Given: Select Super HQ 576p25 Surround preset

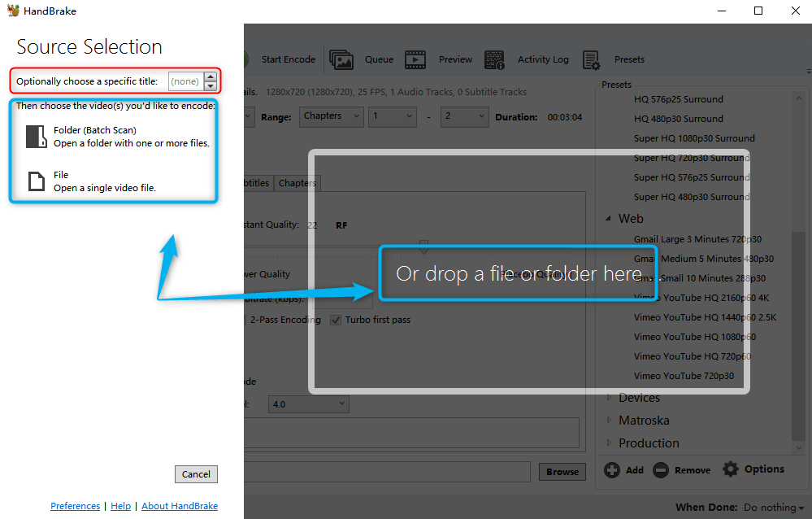Looking at the screenshot, I should pos(692,177).
